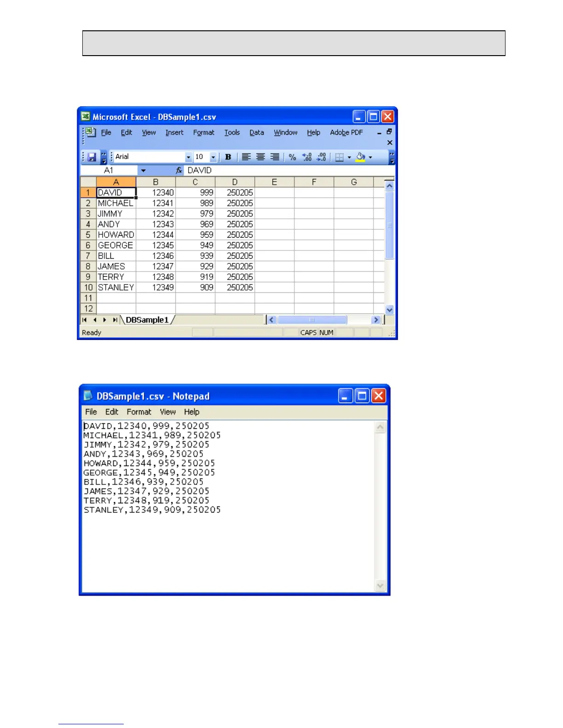
Task: Open the Font size dropdown showing 10
Action: [x=213, y=157]
